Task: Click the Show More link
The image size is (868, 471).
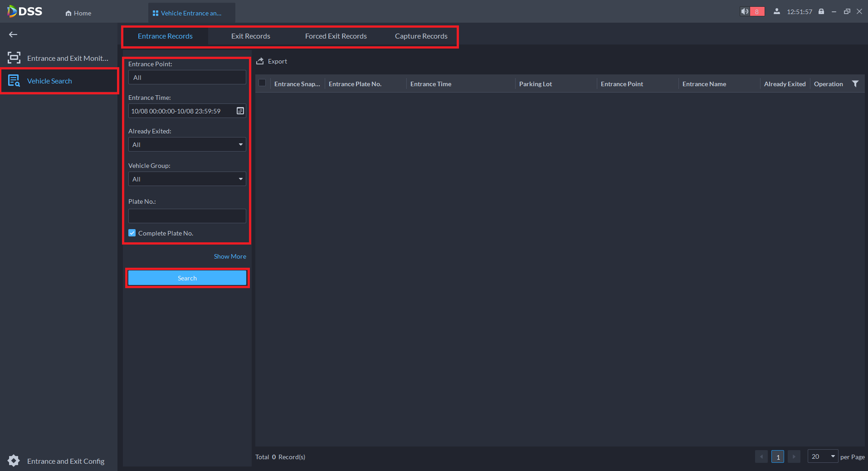Action: click(230, 256)
